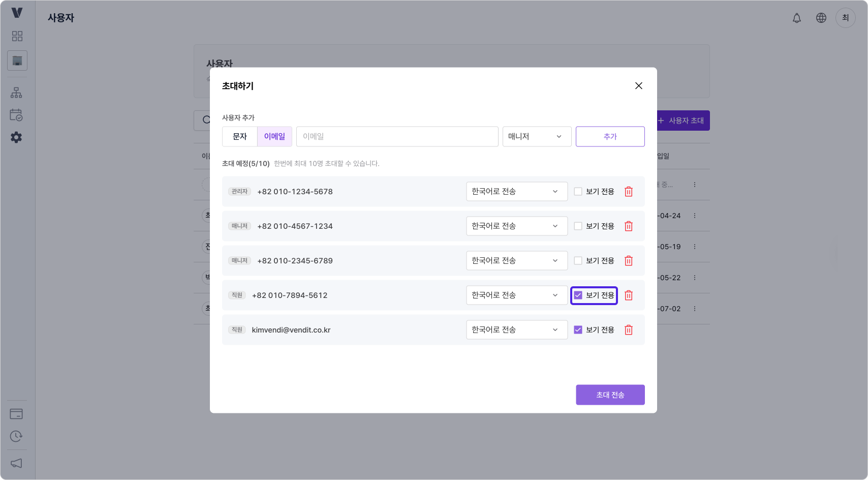Screen dimensions: 868x480
Task: Click the 추가 button
Action: tap(610, 136)
